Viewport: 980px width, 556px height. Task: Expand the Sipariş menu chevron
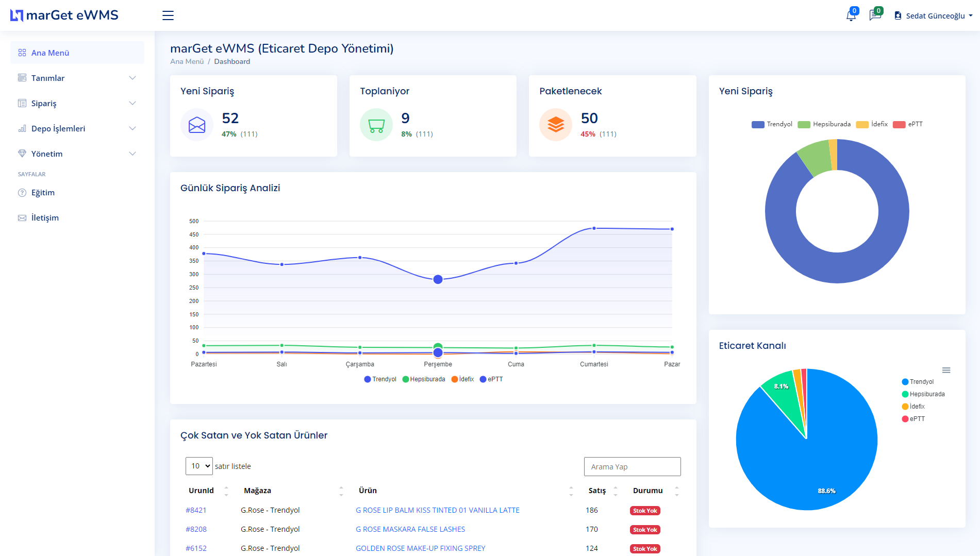tap(132, 103)
